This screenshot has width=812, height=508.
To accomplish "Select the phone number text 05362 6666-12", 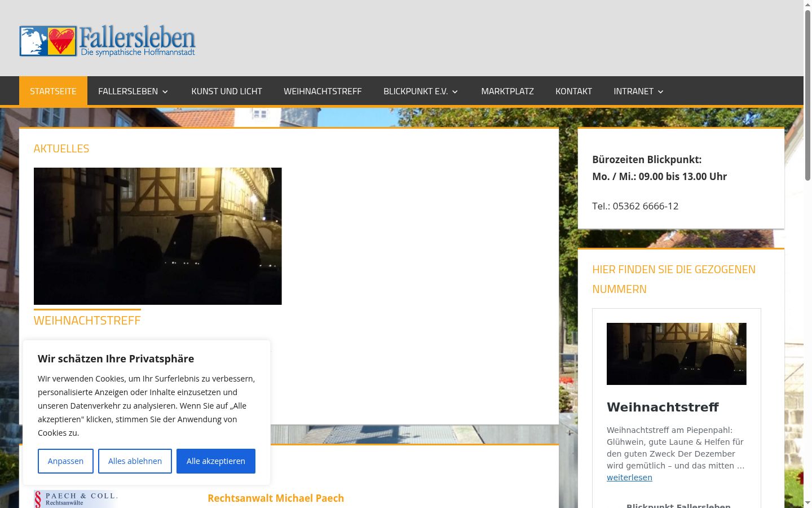I will click(646, 206).
